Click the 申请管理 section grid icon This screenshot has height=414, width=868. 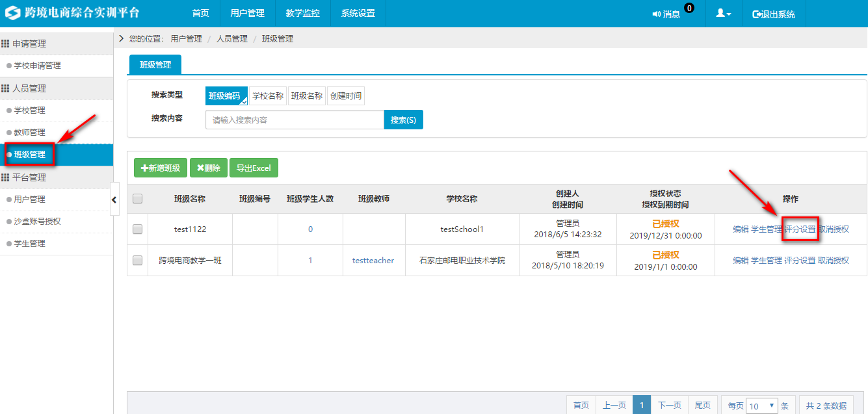click(x=5, y=44)
